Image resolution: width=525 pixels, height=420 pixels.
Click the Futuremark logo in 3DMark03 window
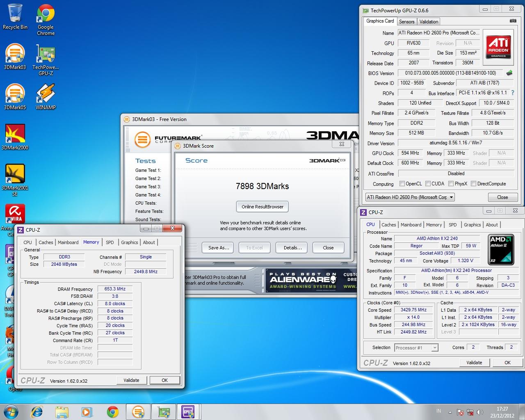168,140
